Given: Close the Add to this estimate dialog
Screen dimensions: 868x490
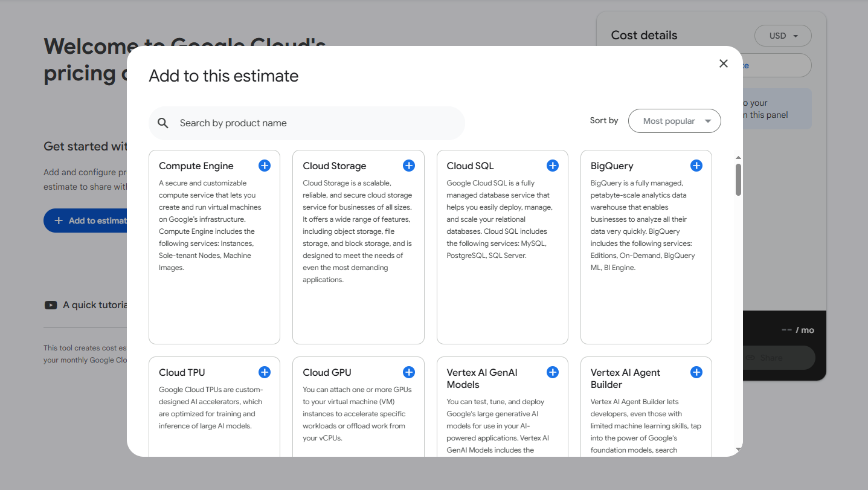Looking at the screenshot, I should click(x=723, y=63).
